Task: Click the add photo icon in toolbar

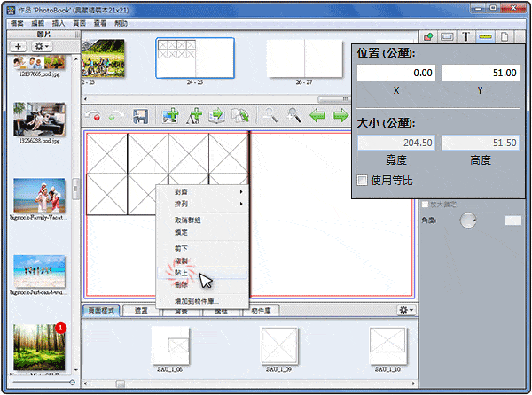Action: pos(169,115)
